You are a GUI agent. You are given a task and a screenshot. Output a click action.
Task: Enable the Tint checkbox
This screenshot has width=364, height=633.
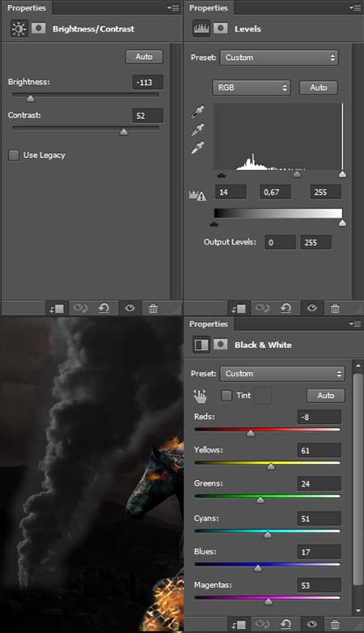pos(226,396)
